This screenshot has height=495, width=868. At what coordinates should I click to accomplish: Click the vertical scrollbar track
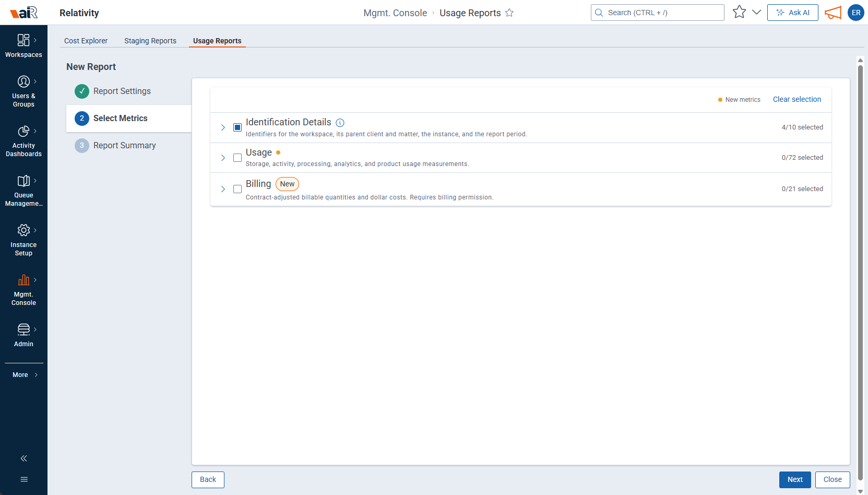coord(860,275)
